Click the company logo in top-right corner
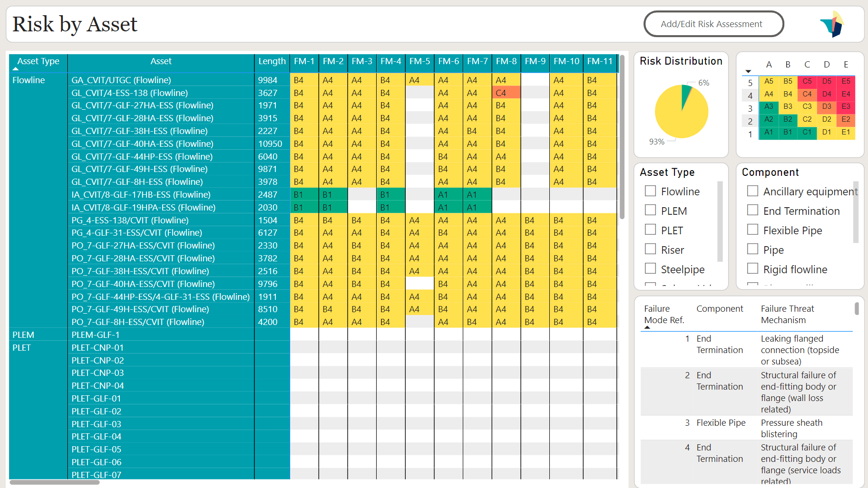868x488 pixels. coord(832,24)
